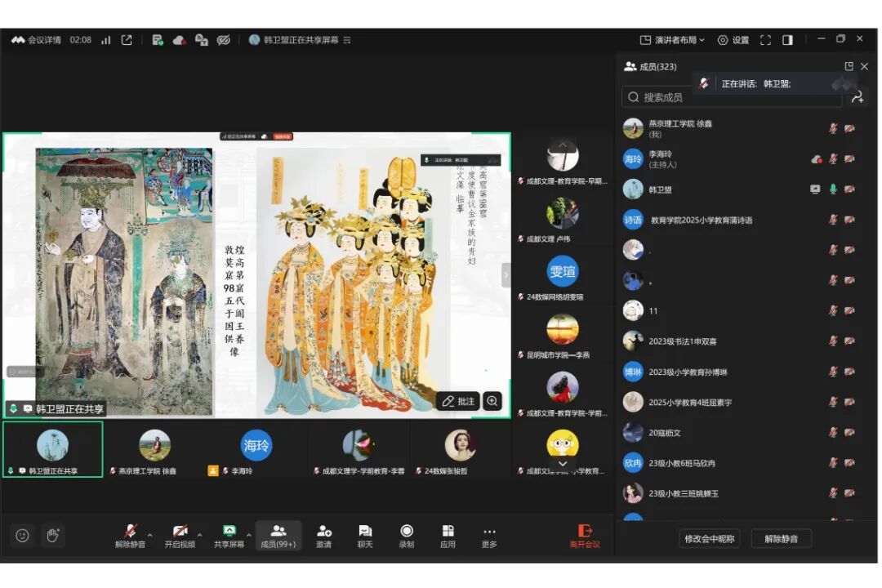
Task: Select 24数媒张骏哲 video thumbnail
Action: click(461, 452)
